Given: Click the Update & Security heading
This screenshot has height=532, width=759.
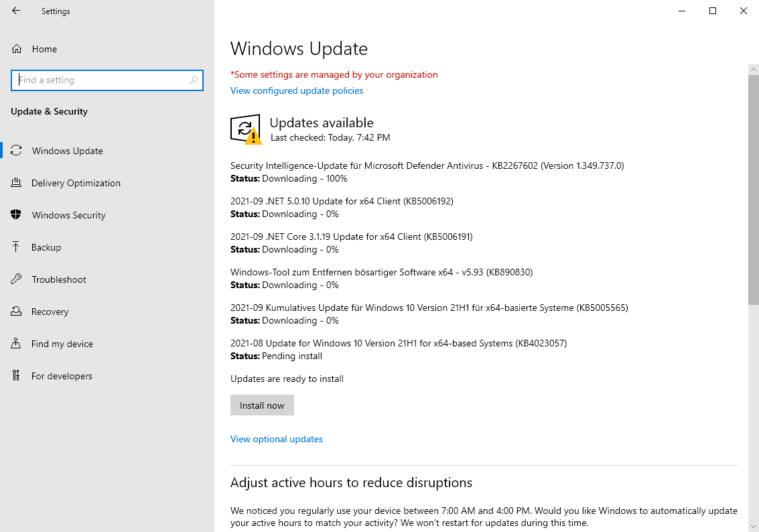Looking at the screenshot, I should (x=50, y=111).
